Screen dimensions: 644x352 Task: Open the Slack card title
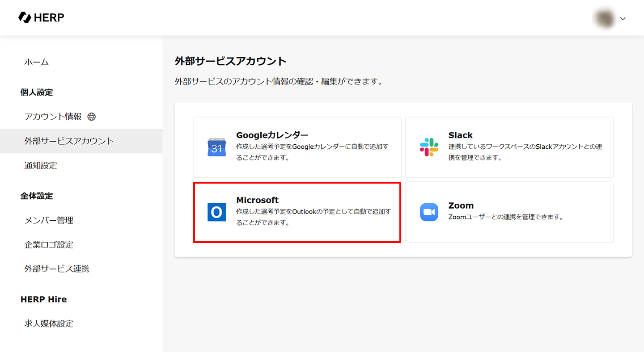461,135
